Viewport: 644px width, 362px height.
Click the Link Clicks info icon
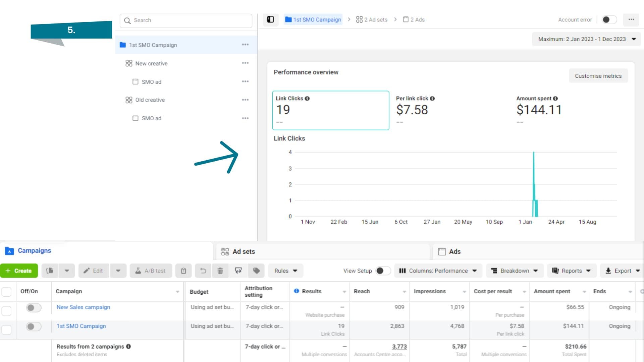307,99
